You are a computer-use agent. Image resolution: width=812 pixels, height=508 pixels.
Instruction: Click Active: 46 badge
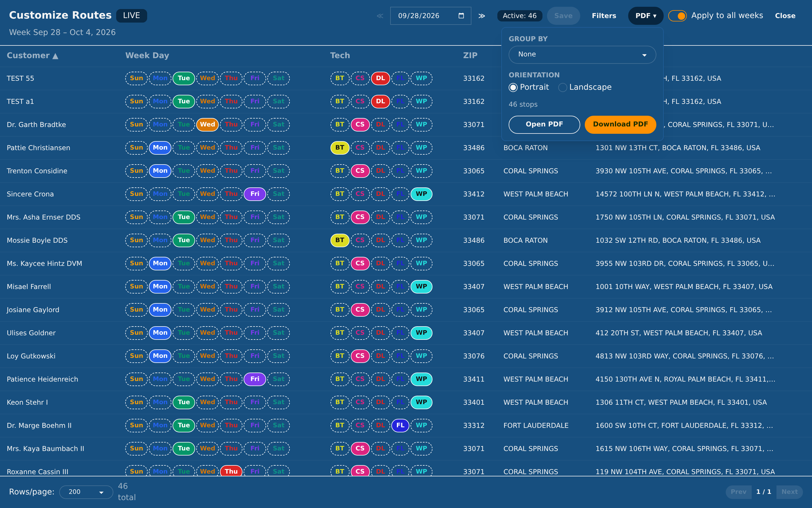coord(519,16)
